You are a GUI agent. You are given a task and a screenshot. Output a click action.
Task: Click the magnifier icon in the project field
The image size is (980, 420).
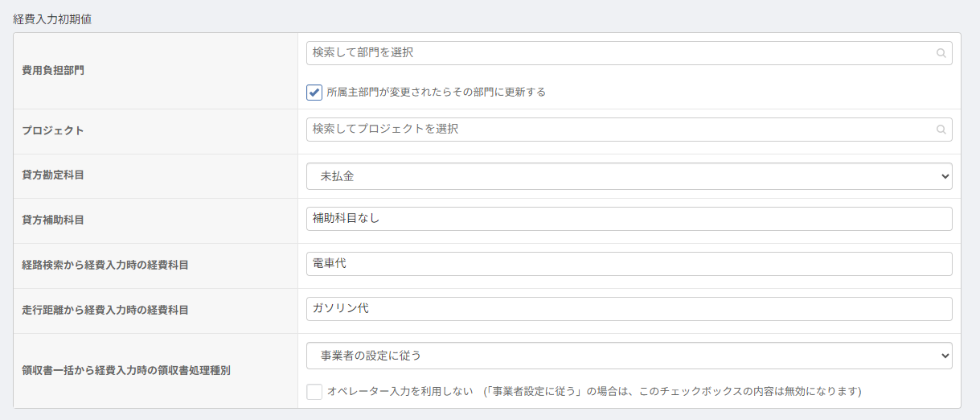coord(941,130)
